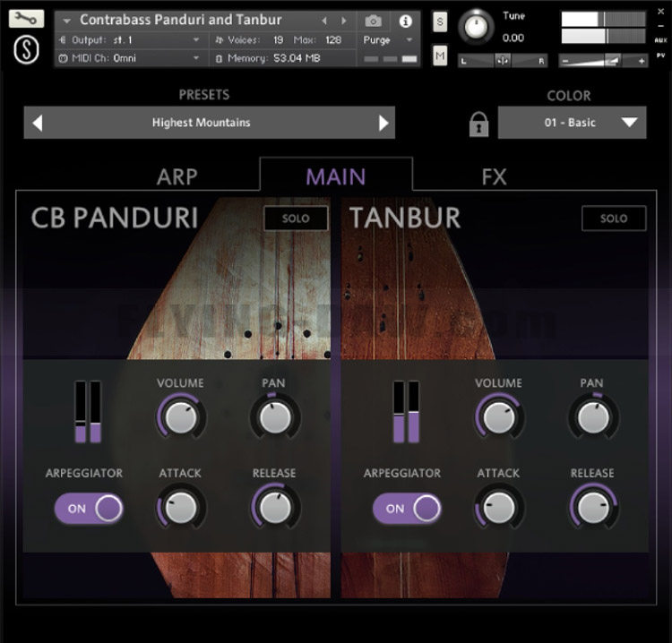Close the instrument with the X icon
672x643 pixels.
point(661,12)
